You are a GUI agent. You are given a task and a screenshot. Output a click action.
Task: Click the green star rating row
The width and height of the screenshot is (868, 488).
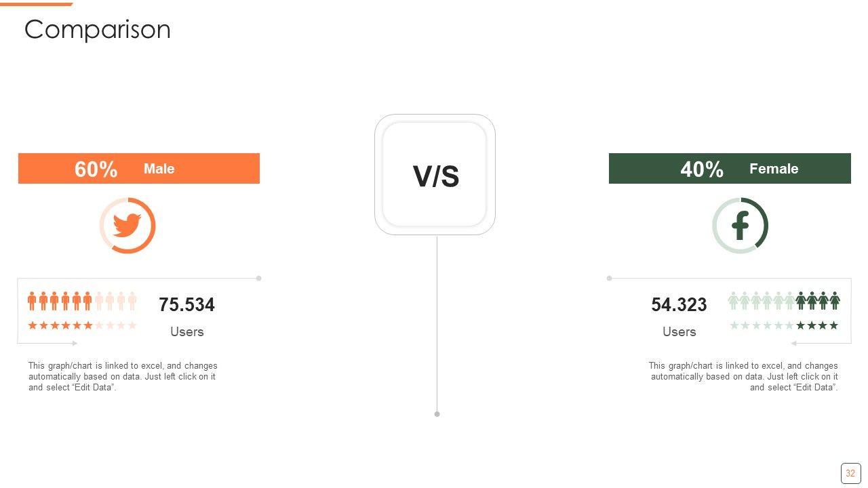click(784, 325)
